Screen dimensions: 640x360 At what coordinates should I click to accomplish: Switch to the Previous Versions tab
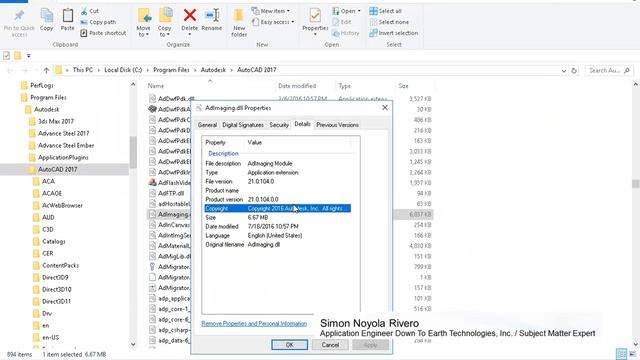337,125
